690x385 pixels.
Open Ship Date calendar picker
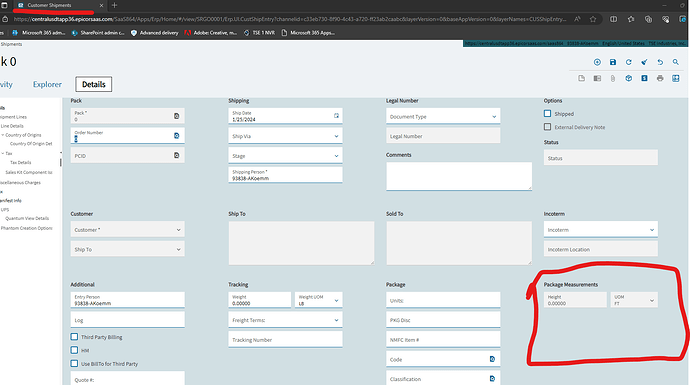tap(336, 116)
